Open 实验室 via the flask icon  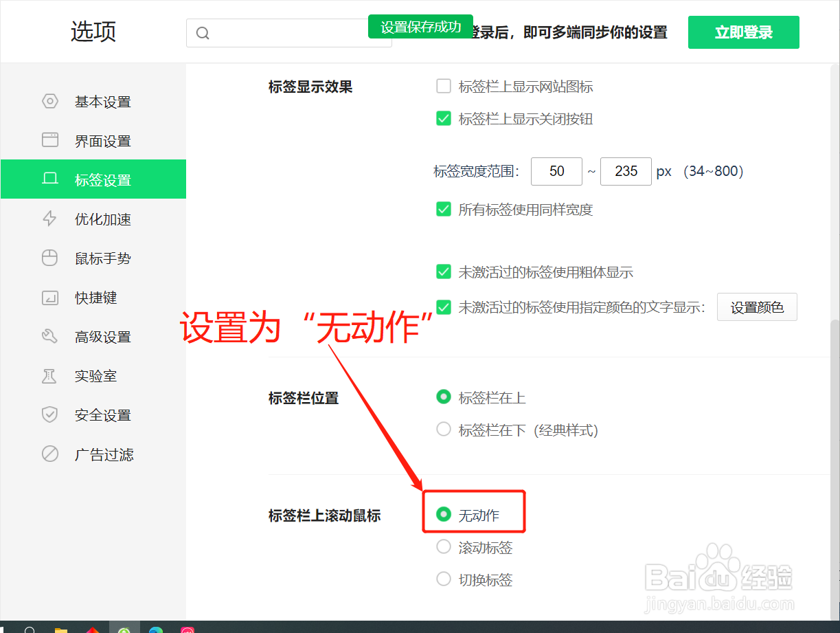[49, 375]
